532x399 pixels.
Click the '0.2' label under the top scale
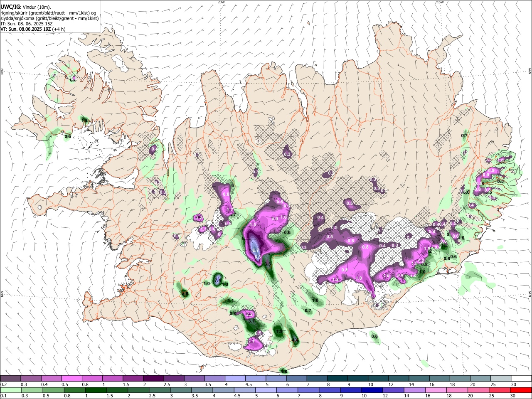(x=4, y=384)
